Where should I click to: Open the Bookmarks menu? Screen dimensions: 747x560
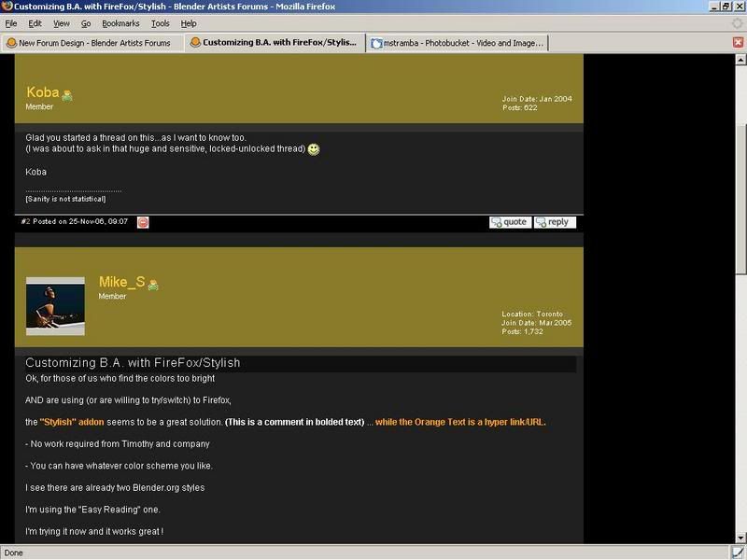tap(120, 23)
